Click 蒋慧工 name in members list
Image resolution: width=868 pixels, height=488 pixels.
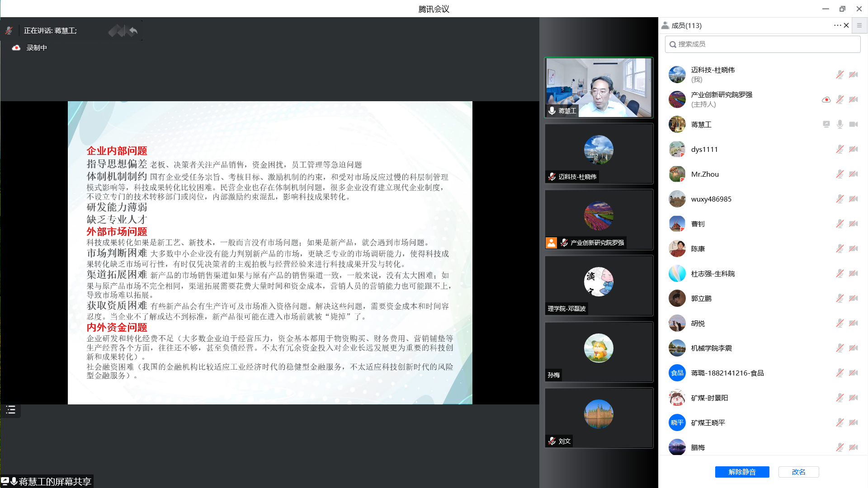[701, 124]
